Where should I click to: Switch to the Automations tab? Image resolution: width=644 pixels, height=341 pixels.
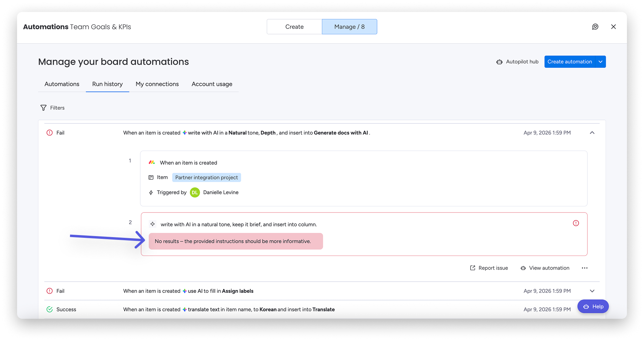(x=62, y=84)
